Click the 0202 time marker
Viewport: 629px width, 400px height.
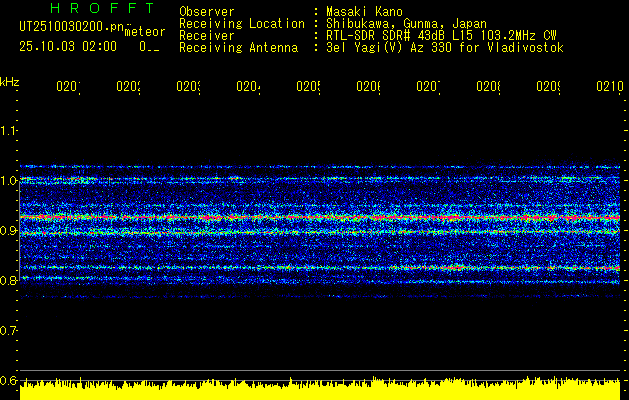point(128,86)
